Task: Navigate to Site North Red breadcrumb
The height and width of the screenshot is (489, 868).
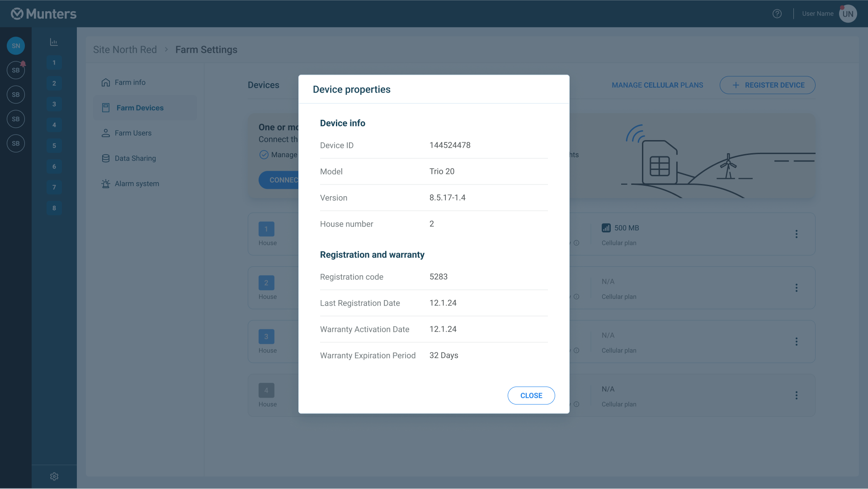Action: pyautogui.click(x=125, y=50)
